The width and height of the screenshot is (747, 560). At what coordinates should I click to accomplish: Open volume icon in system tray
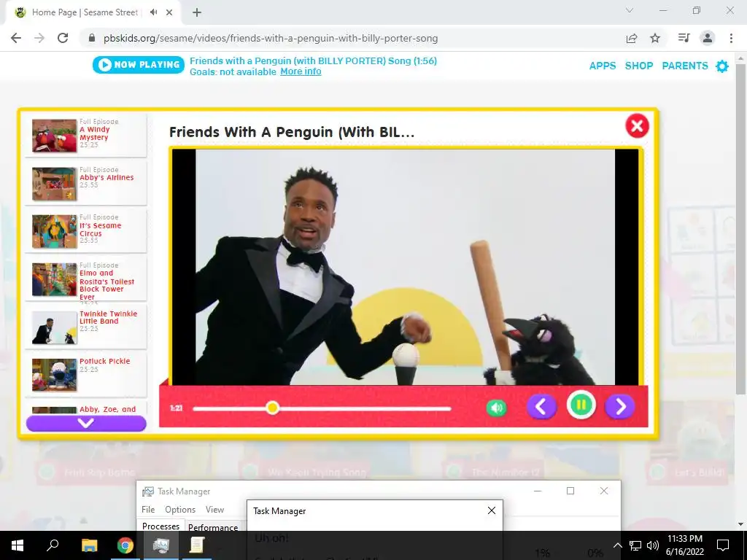pyautogui.click(x=653, y=545)
